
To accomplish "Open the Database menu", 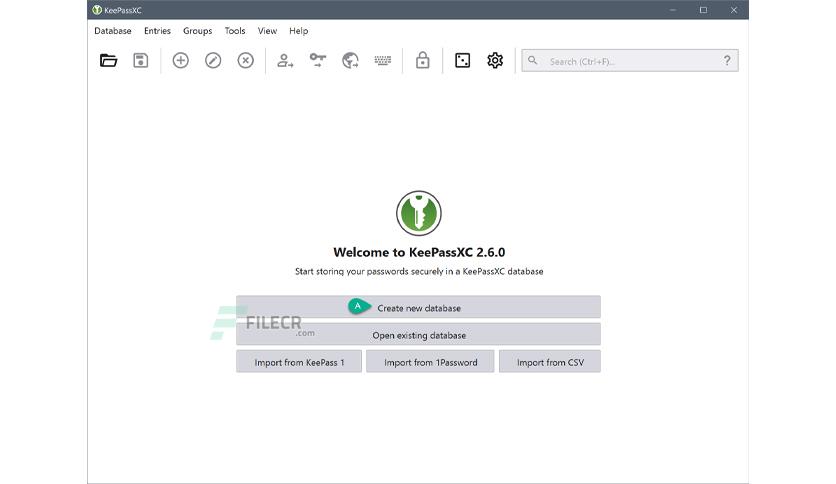I will [112, 31].
